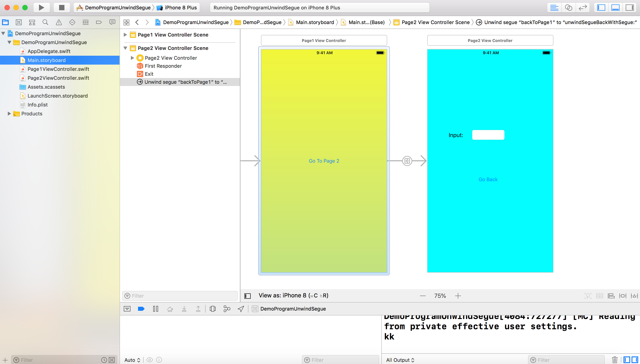The height and width of the screenshot is (364, 640).
Task: Toggle the Debug area visibility button
Action: click(615, 8)
